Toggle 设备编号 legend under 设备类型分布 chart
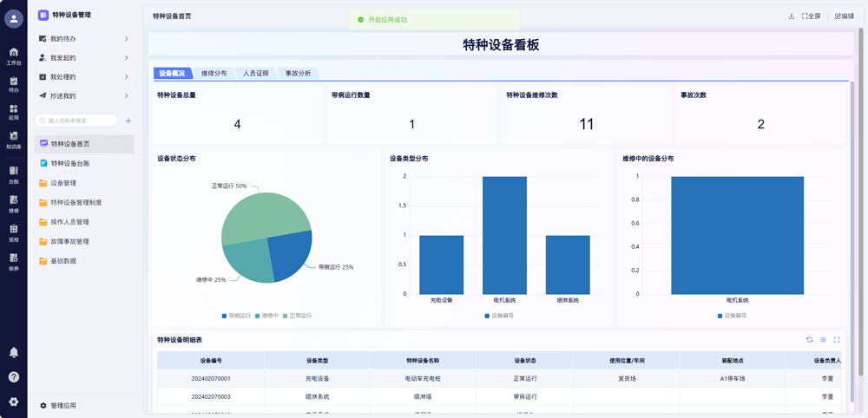This screenshot has width=868, height=418. tap(499, 316)
